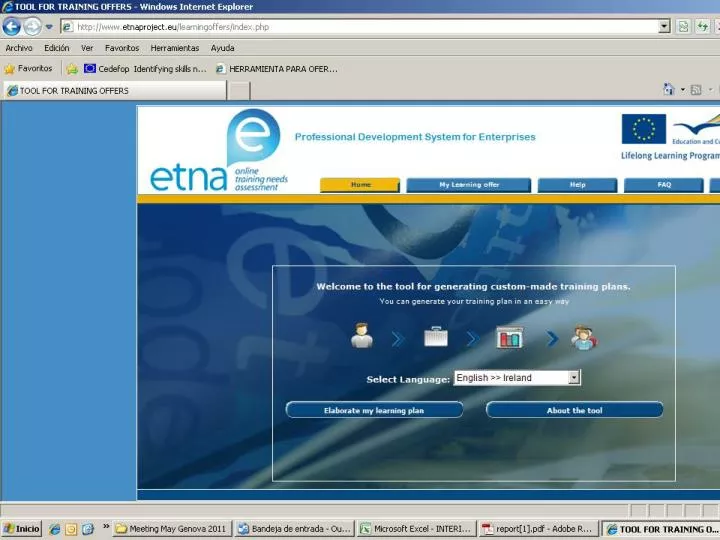Image resolution: width=720 pixels, height=540 pixels.
Task: Click the browser Forward arrow button
Action: coord(32,27)
